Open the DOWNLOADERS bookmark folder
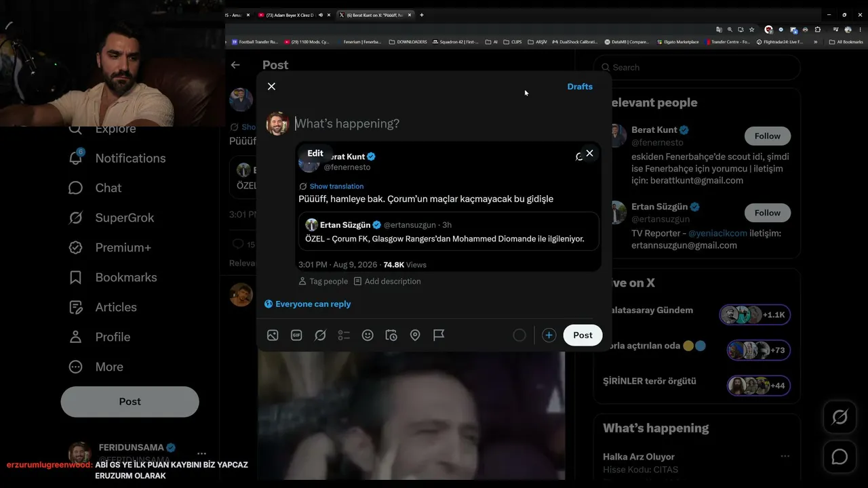The height and width of the screenshot is (488, 868). click(x=408, y=42)
